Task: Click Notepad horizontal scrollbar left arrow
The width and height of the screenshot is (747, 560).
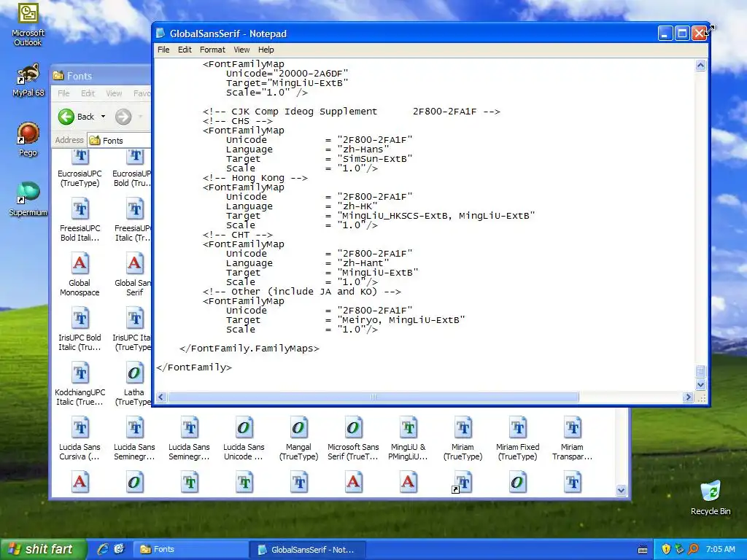Action: 161,397
